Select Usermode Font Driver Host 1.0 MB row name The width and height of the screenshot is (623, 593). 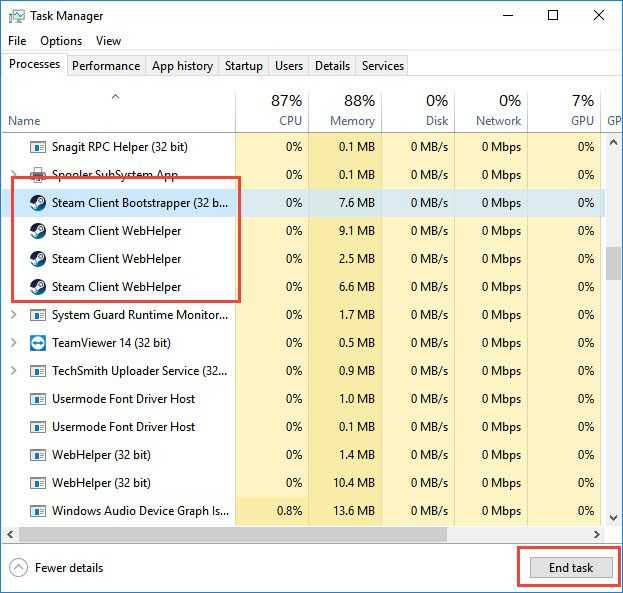(x=124, y=399)
